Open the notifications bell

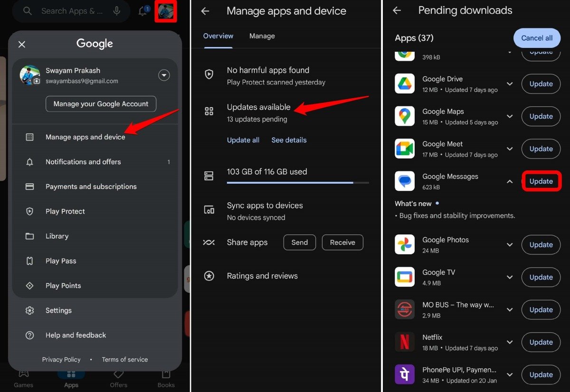point(142,10)
